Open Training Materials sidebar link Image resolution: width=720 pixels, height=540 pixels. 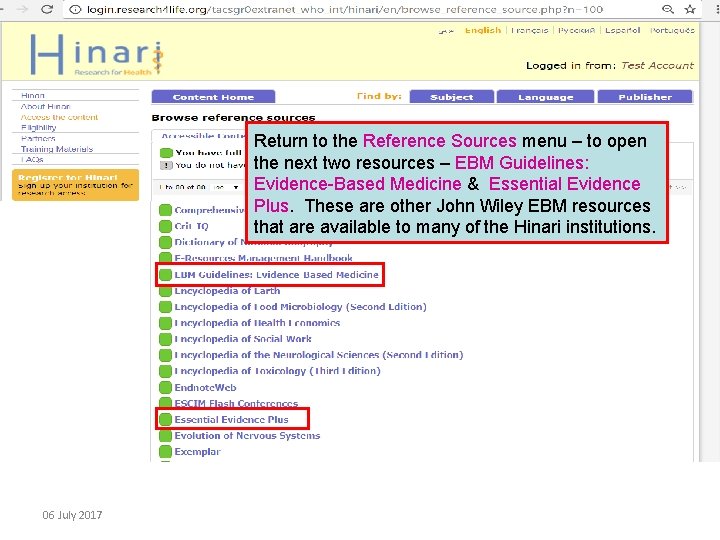57,149
